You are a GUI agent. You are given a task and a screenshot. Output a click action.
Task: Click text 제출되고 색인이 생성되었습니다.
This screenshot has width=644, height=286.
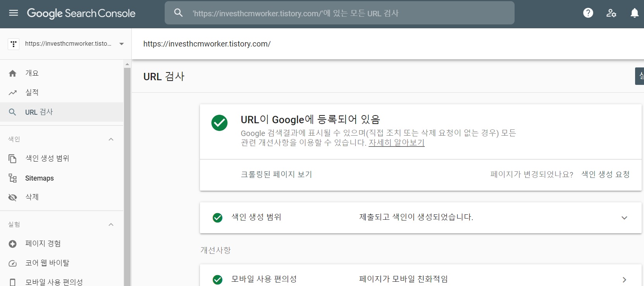[416, 217]
